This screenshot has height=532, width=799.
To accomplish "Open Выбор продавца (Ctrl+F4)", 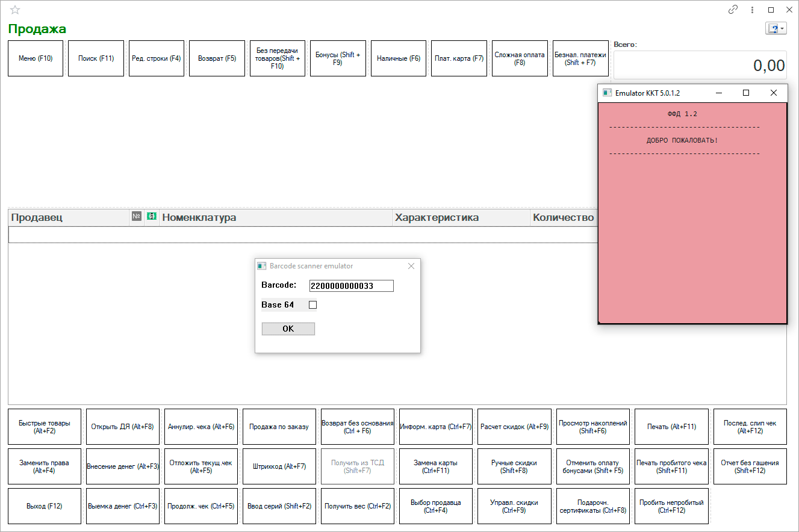I will [436, 506].
